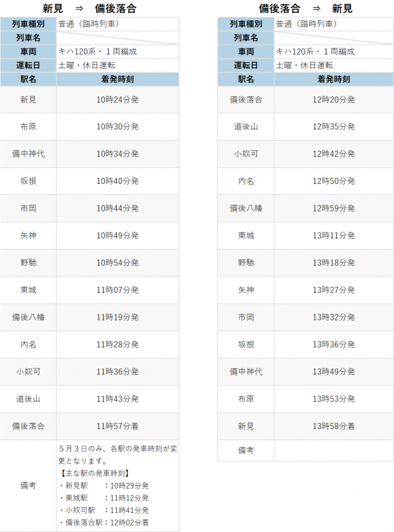Select the 11時43分発 time cell
Image resolution: width=394 pixels, height=532 pixels.
click(x=118, y=399)
